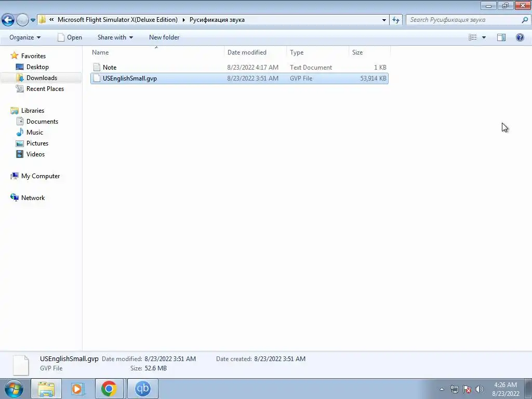Select Libraries in navigation pane
This screenshot has width=532, height=399.
pos(33,111)
